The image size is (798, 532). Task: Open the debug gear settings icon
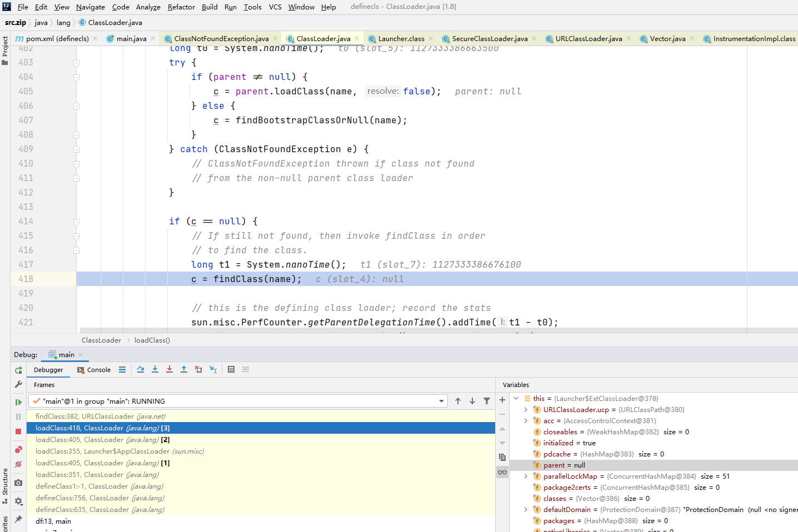pos(18,501)
